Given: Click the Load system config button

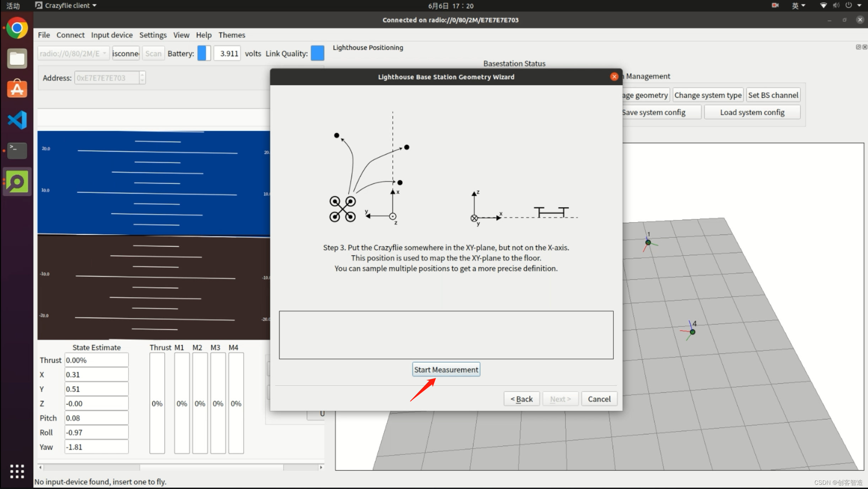Looking at the screenshot, I should coord(752,112).
